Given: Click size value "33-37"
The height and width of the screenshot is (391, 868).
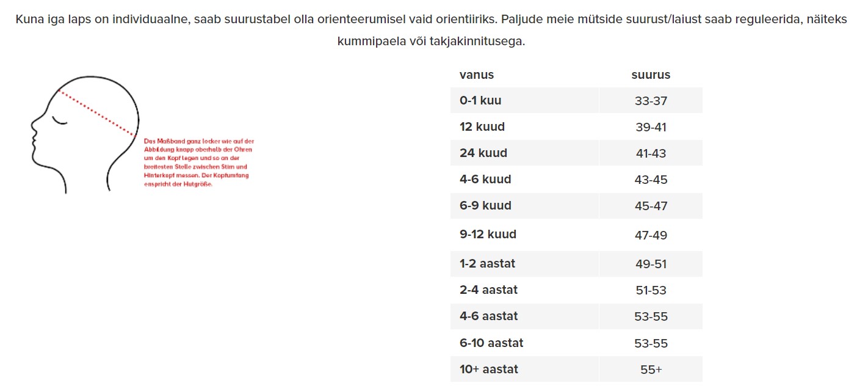Looking at the screenshot, I should [x=651, y=101].
